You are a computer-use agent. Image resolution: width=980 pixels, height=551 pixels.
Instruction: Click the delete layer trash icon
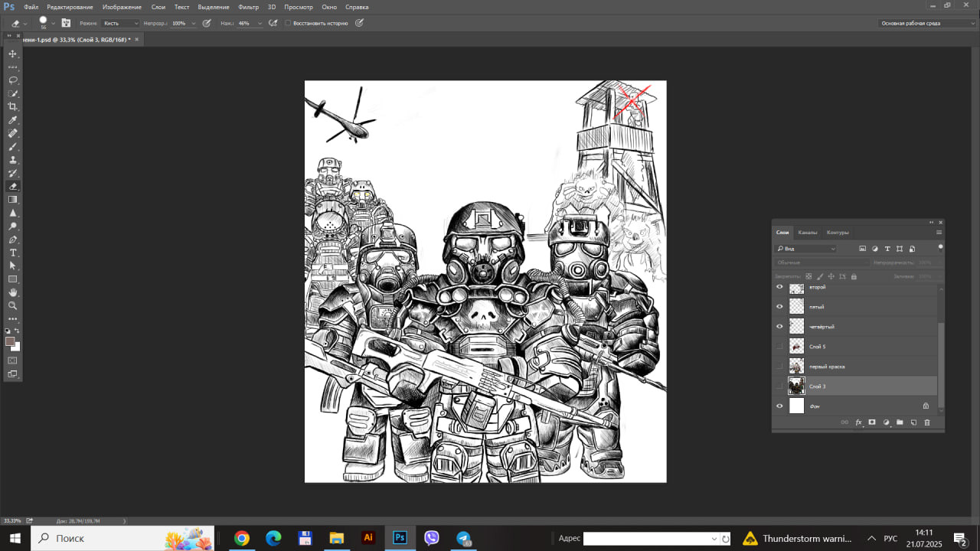[x=926, y=422]
